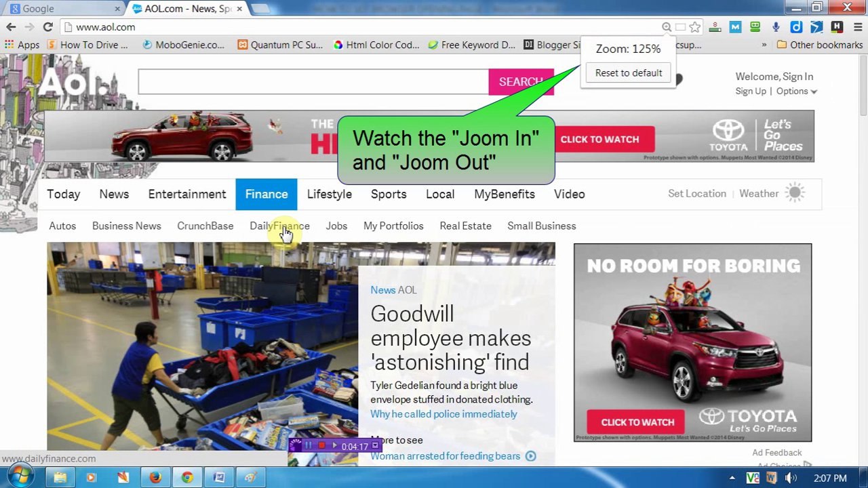Click the zoom magnifier icon in address bar
Screen dimensions: 868x488
[667, 27]
